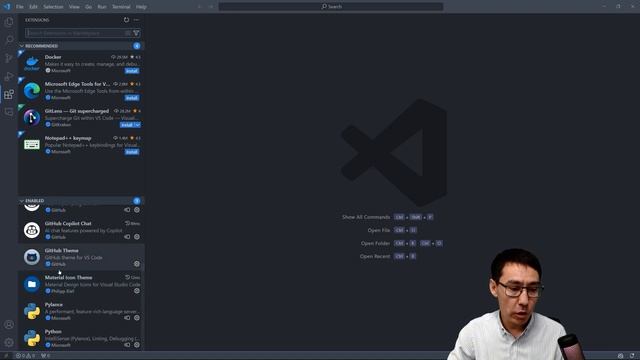Toggle Pylance pre-release switch icon
The width and height of the screenshot is (640, 360).
pos(127,318)
